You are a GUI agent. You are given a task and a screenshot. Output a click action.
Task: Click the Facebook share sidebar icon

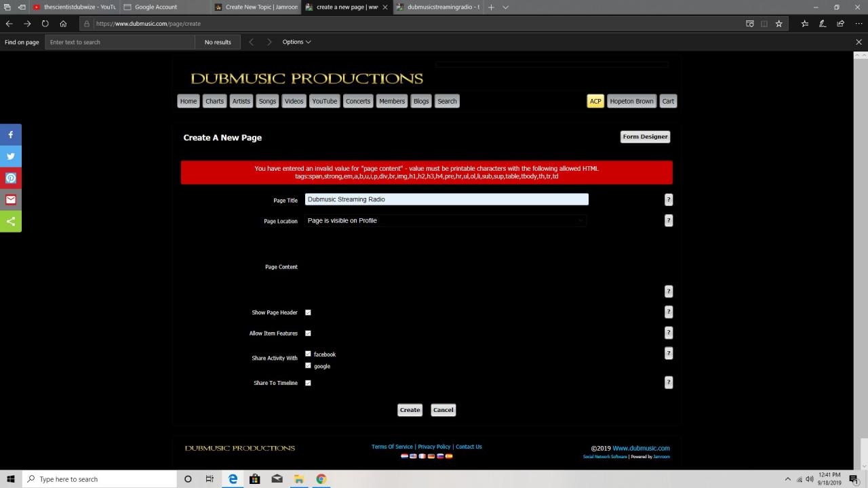(x=11, y=135)
